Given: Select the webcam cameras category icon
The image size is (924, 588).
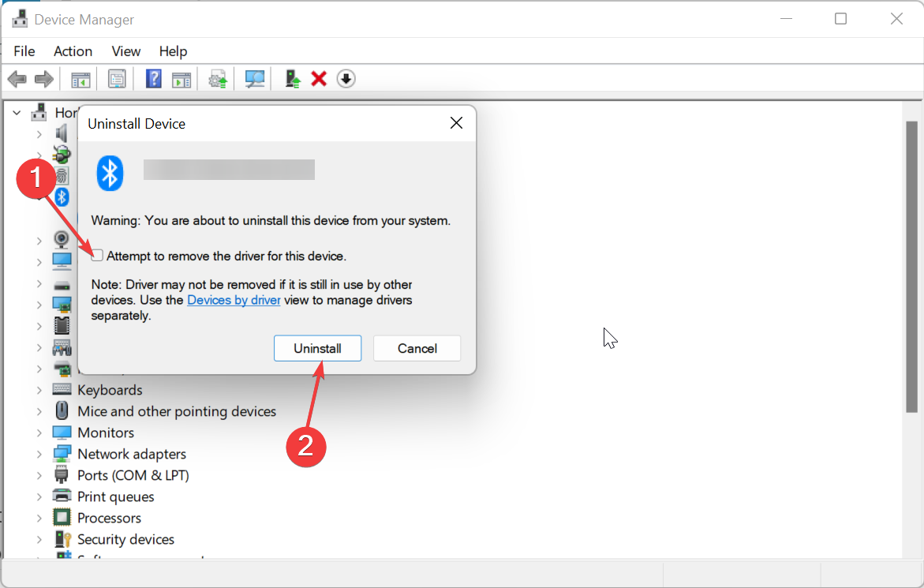Looking at the screenshot, I should (62, 240).
